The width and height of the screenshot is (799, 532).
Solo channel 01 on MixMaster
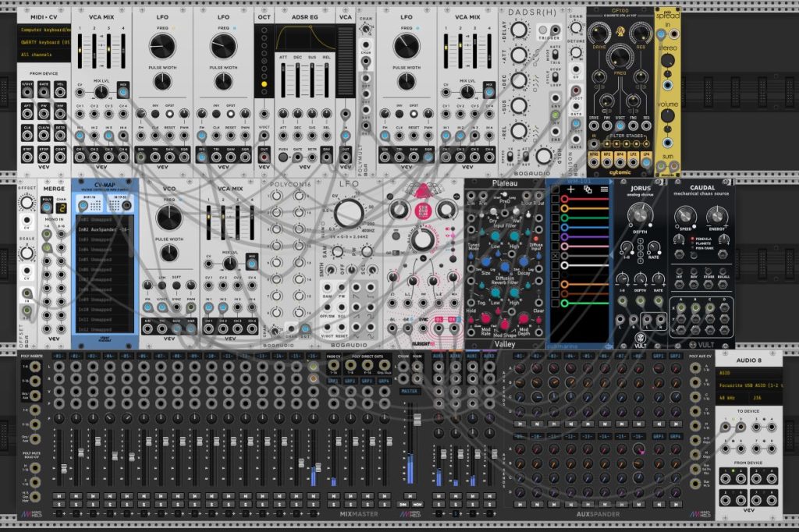[59, 505]
